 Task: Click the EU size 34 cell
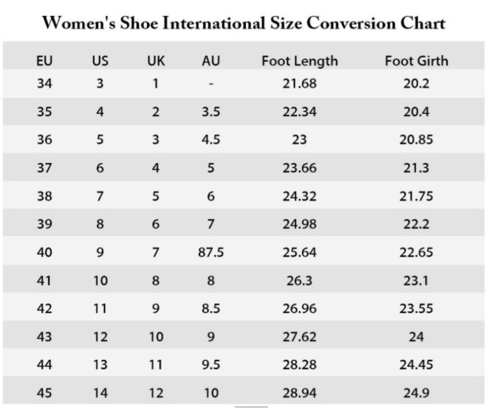click(x=45, y=83)
